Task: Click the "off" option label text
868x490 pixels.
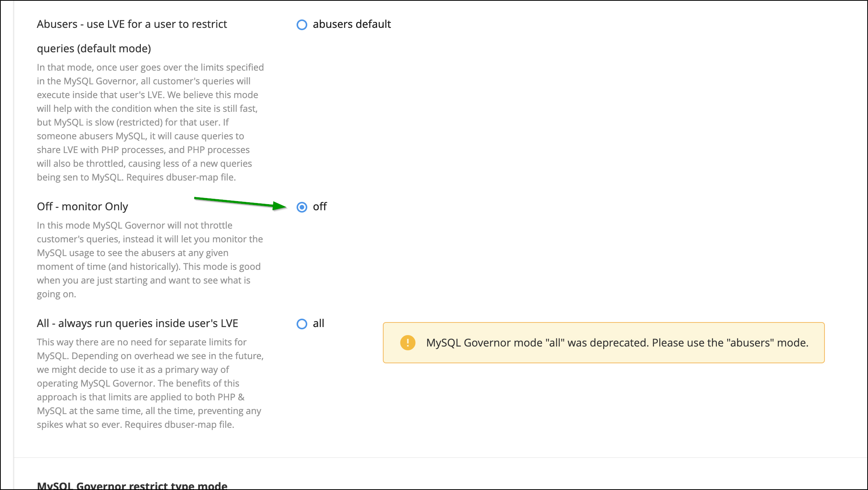Action: (319, 207)
